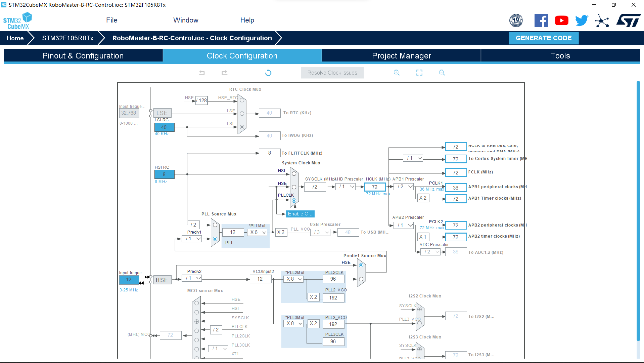Screen dimensions: 644x363
Task: Open the APB1 Prescaler /2 dropdown
Action: point(404,187)
